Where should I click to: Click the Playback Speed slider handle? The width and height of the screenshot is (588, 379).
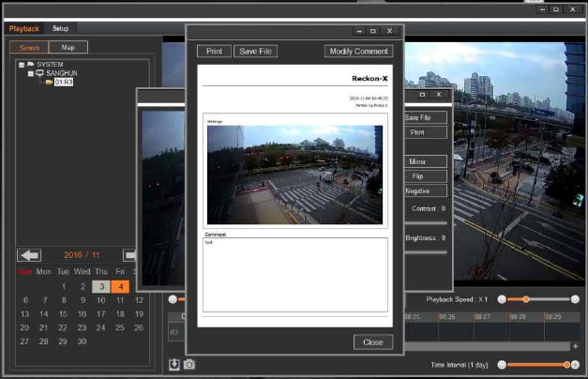coord(526,299)
